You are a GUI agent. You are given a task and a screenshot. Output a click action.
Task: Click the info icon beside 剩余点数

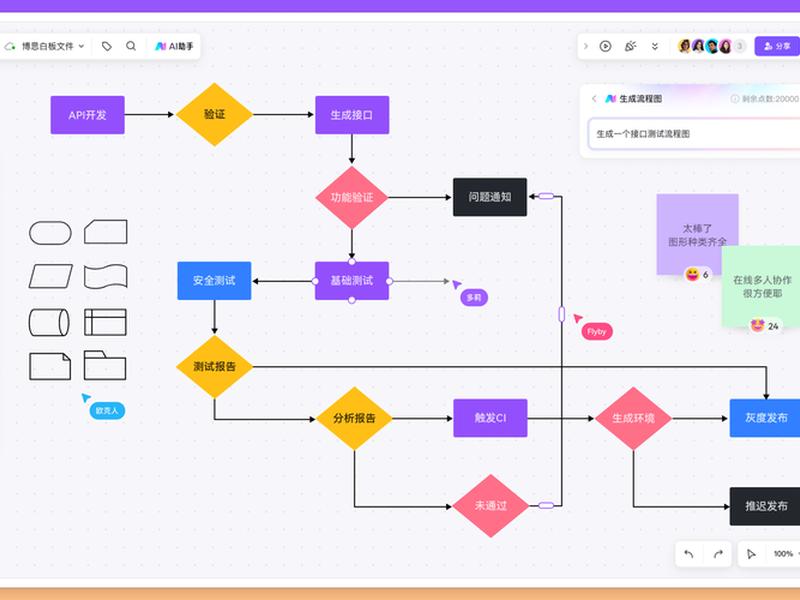[735, 99]
